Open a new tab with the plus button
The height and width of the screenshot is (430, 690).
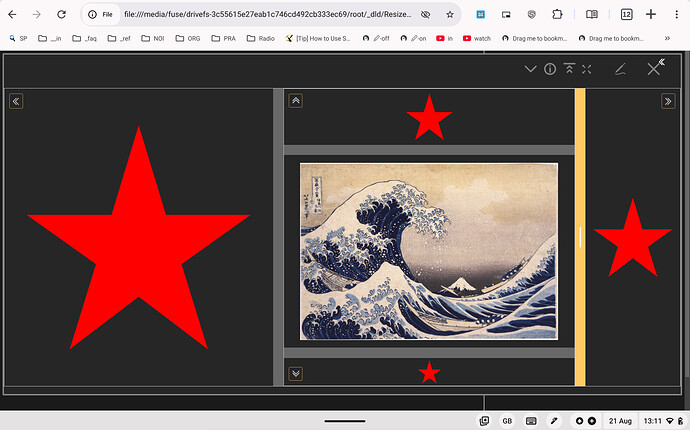(651, 15)
